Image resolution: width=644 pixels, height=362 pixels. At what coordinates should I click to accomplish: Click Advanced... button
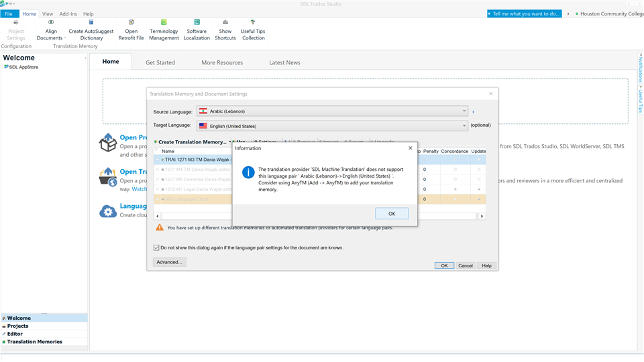pos(169,262)
